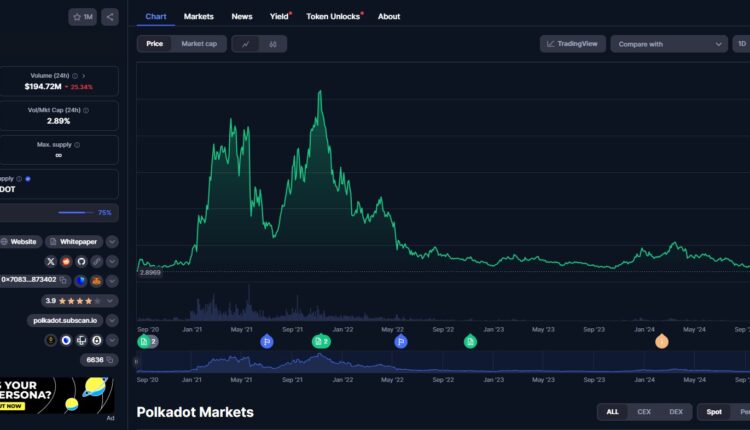Image resolution: width=750 pixels, height=430 pixels.
Task: Open the Whitepaper link
Action: tap(79, 242)
